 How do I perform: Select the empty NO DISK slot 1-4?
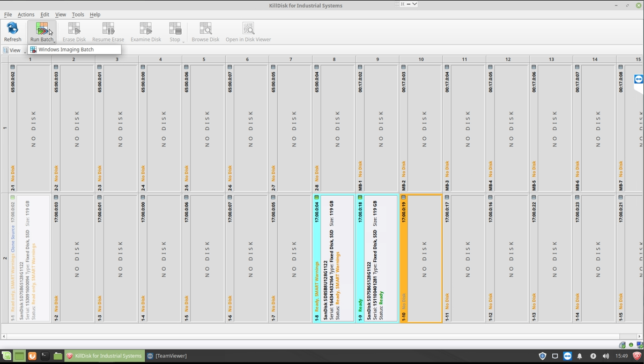[x=160, y=258]
